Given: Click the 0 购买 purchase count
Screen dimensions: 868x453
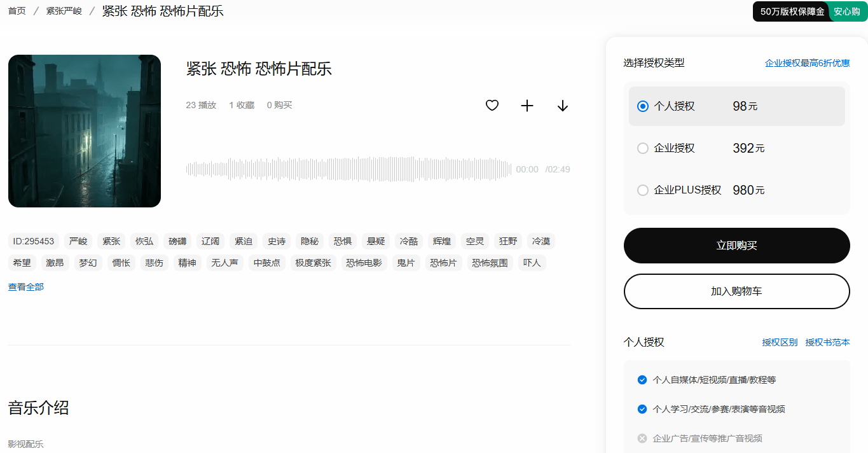Looking at the screenshot, I should pyautogui.click(x=280, y=105).
